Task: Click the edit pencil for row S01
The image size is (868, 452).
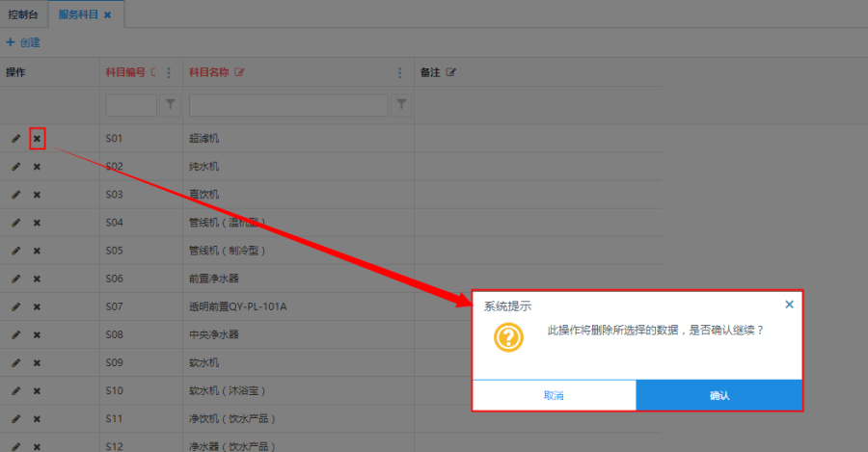Action: click(x=15, y=139)
